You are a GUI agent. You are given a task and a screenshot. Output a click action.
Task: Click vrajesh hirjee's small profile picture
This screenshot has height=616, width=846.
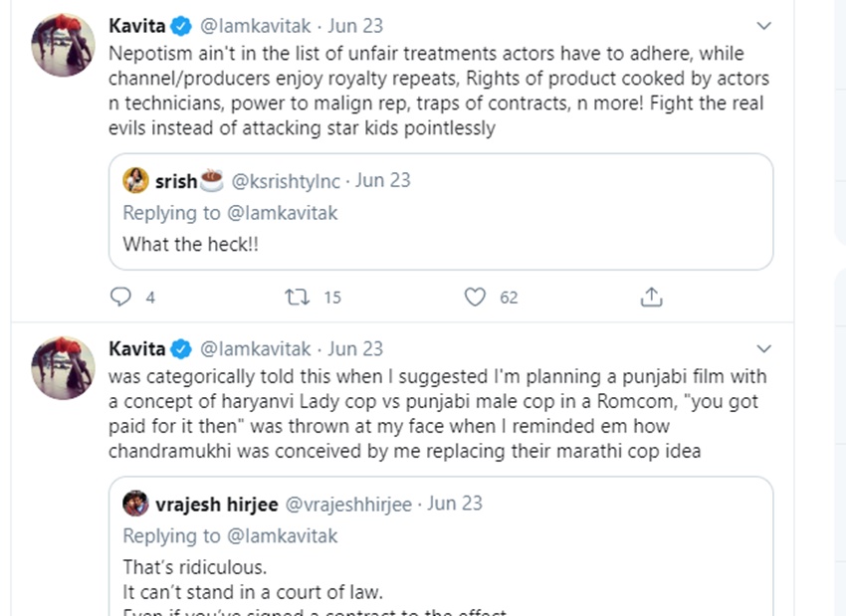pyautogui.click(x=135, y=504)
